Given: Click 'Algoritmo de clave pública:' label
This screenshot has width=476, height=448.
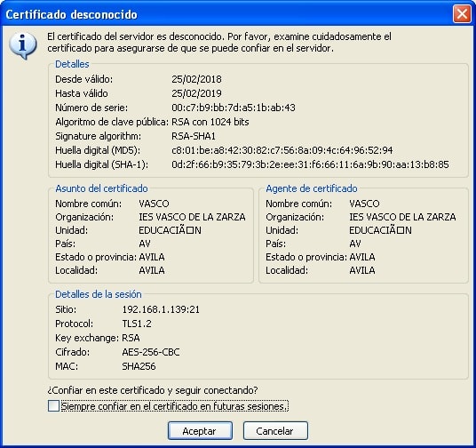Looking at the screenshot, I should [x=112, y=122].
